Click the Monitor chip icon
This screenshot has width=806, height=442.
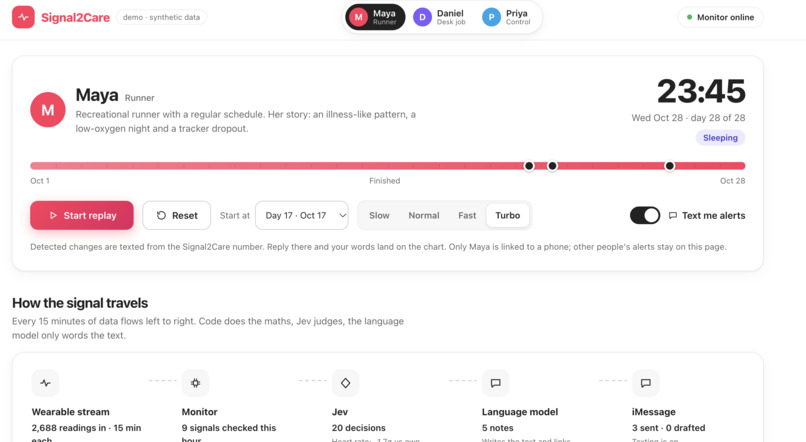click(x=195, y=383)
